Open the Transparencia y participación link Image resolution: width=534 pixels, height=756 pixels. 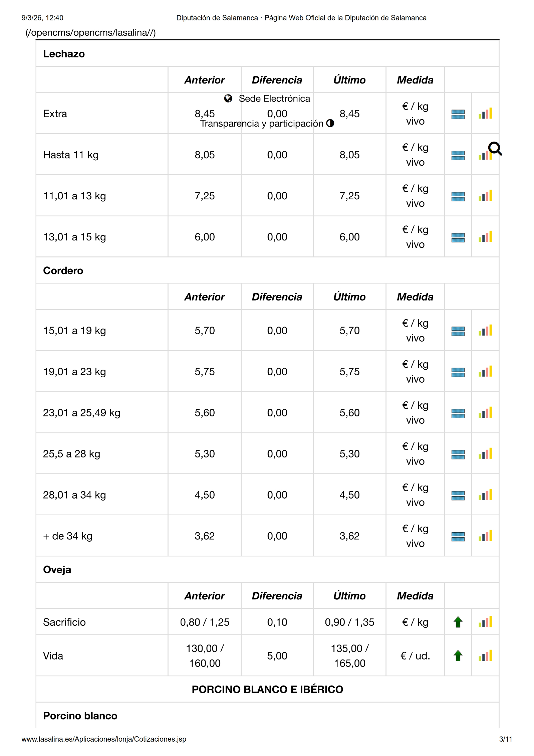coord(262,124)
